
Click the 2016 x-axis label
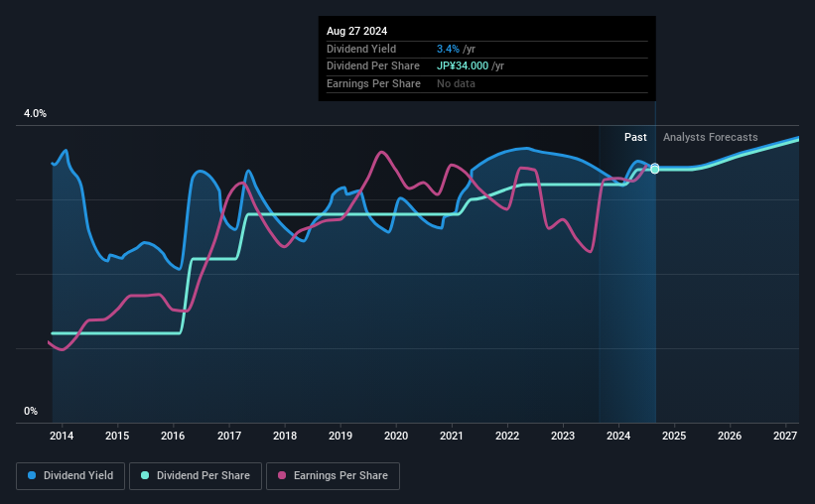click(x=173, y=436)
